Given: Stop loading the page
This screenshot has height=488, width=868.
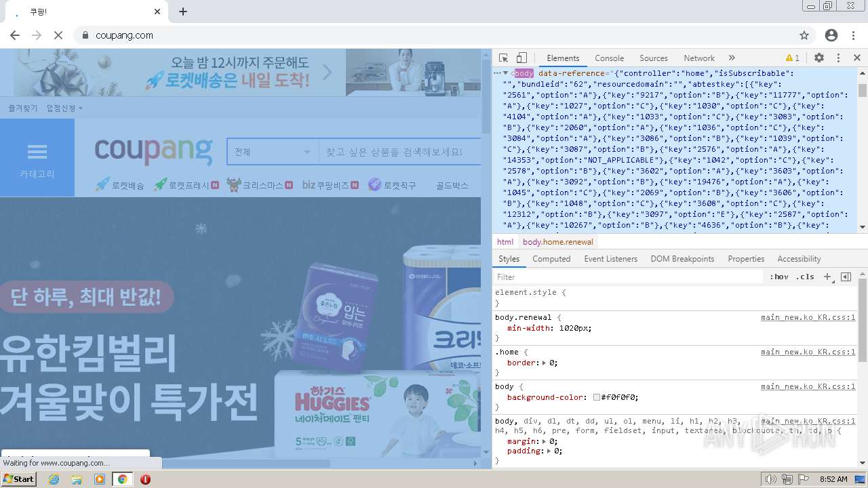Looking at the screenshot, I should [58, 35].
